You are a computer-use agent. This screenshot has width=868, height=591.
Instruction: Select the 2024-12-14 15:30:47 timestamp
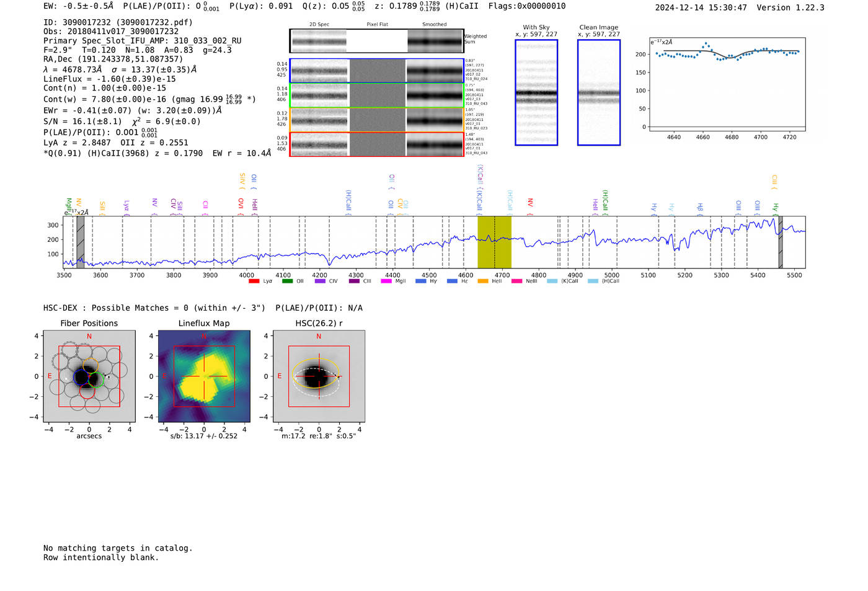(701, 7)
